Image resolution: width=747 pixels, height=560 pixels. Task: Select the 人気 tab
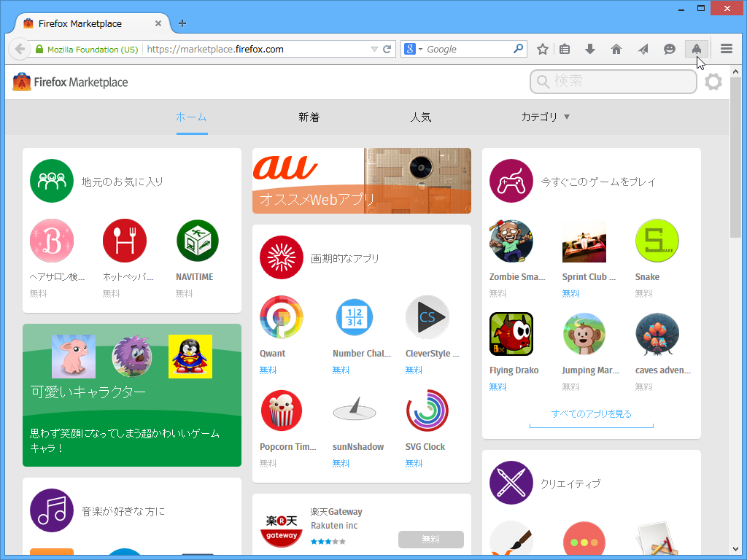tap(421, 117)
